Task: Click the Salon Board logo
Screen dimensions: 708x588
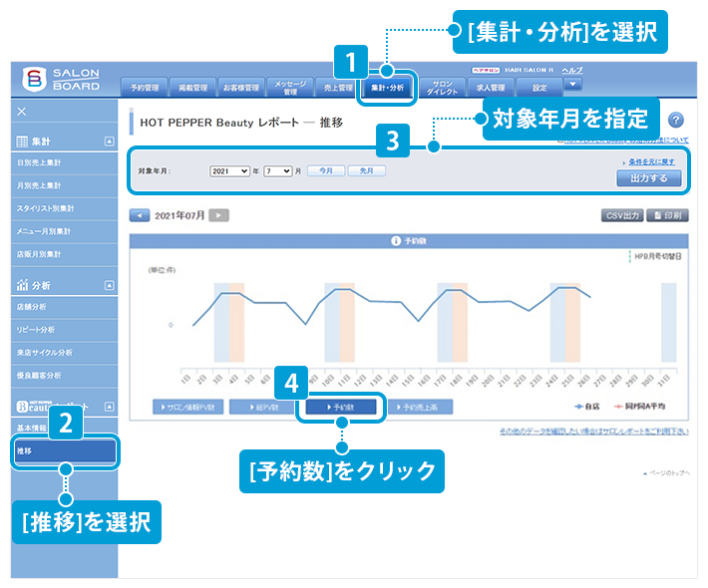Action: pyautogui.click(x=64, y=80)
